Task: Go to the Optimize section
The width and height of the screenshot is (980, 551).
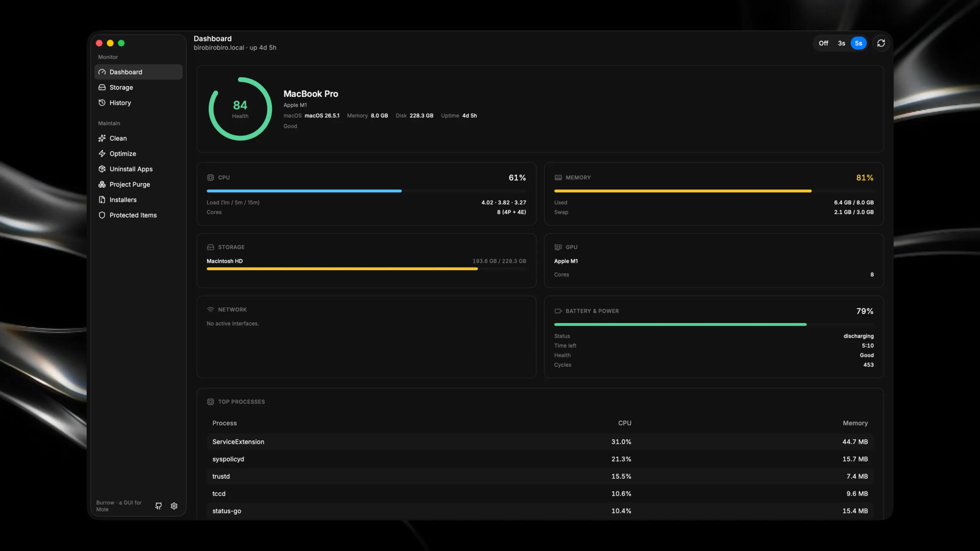Action: click(x=138, y=154)
